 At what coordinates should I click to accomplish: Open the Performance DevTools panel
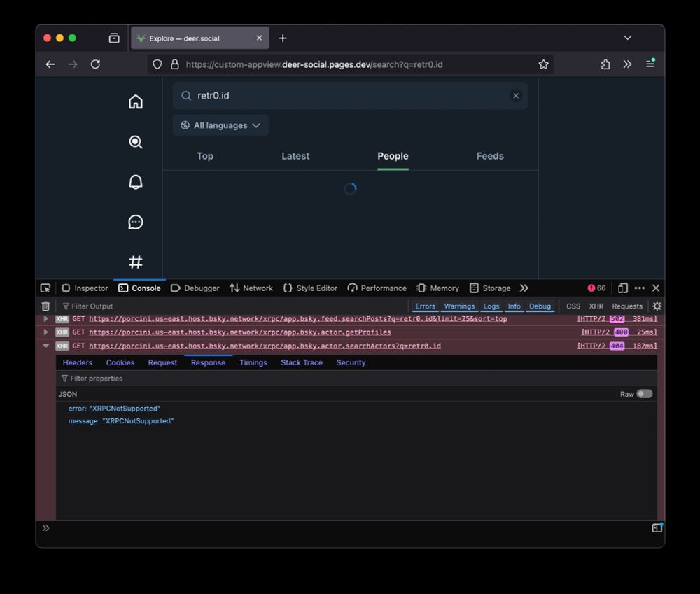tap(377, 288)
